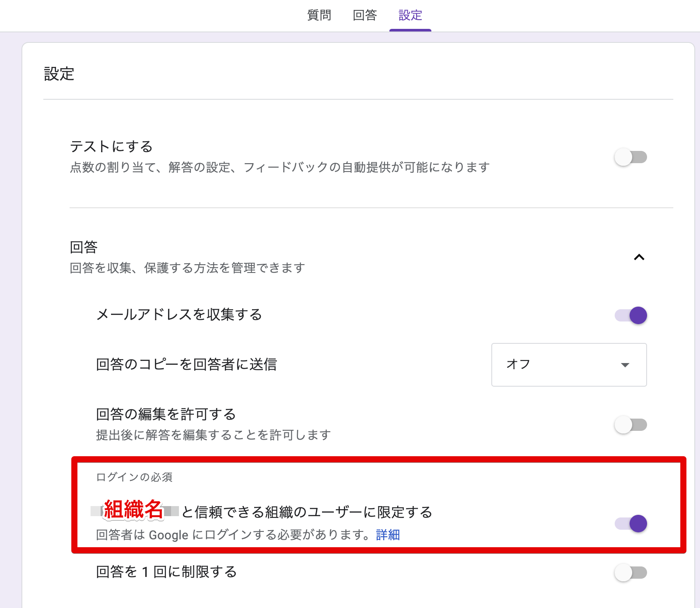Image resolution: width=700 pixels, height=608 pixels.
Task: Click the masked 組織名 organization name
Action: [x=133, y=510]
